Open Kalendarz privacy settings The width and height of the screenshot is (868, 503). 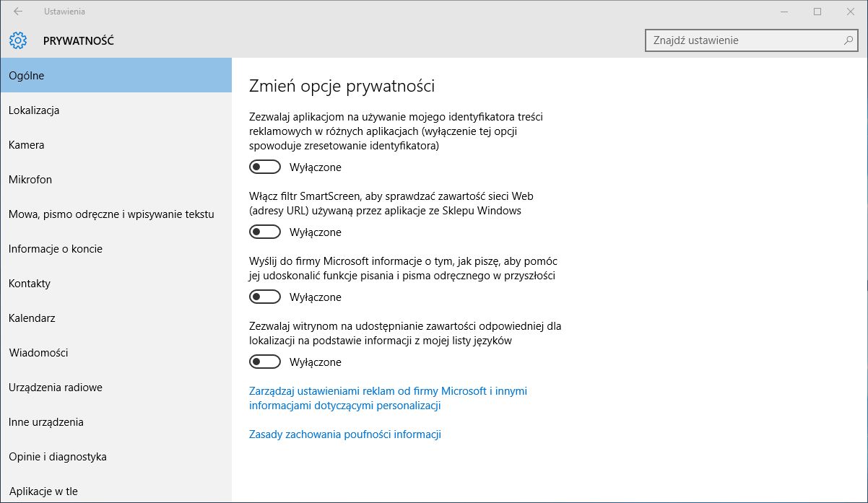(x=32, y=318)
